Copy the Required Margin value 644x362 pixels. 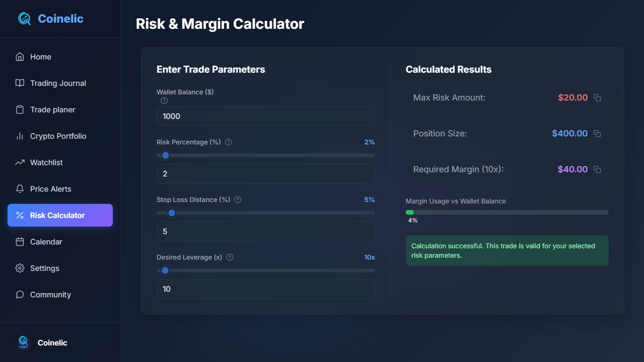coord(597,169)
